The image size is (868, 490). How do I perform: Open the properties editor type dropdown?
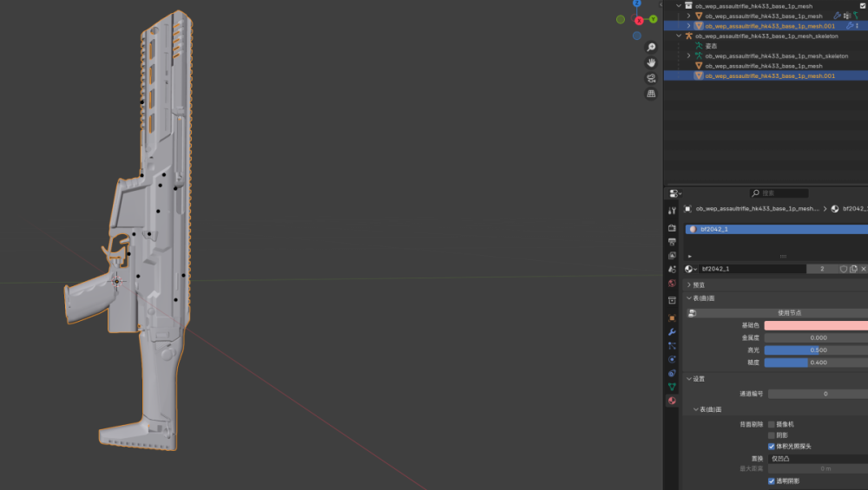point(675,193)
